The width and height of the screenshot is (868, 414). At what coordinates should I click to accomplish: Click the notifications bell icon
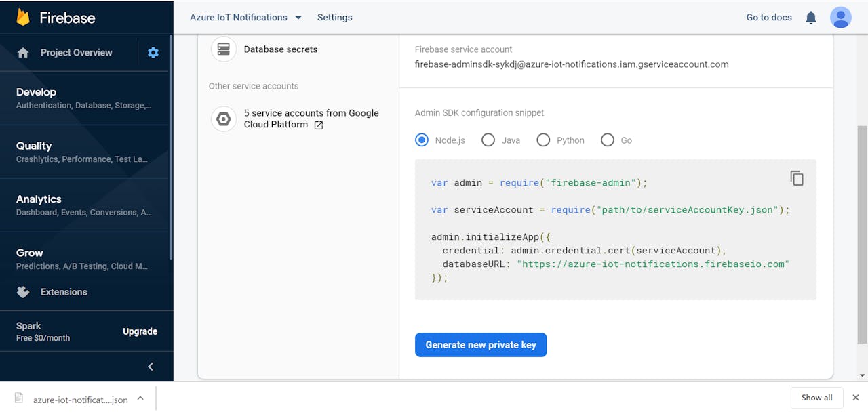[810, 18]
